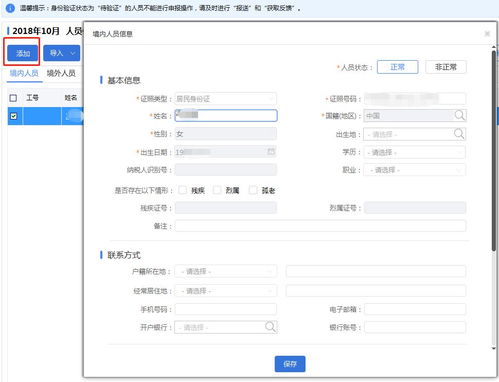This screenshot has height=382, width=499.
Task: Click the 备注 input field
Action: [x=320, y=226]
